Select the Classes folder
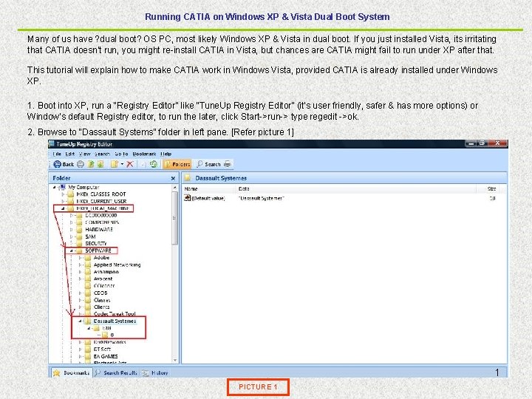 [x=102, y=300]
